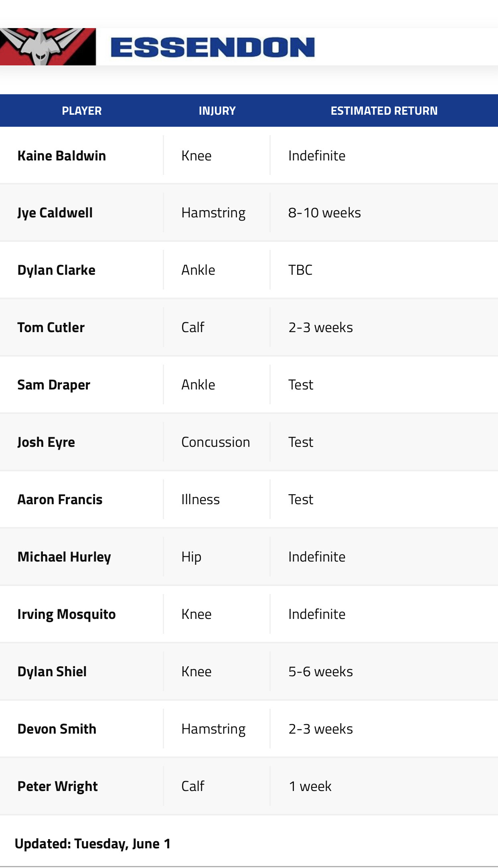498x868 pixels.
Task: Click the Updated: Tuesday, June 1 text
Action: tap(93, 844)
